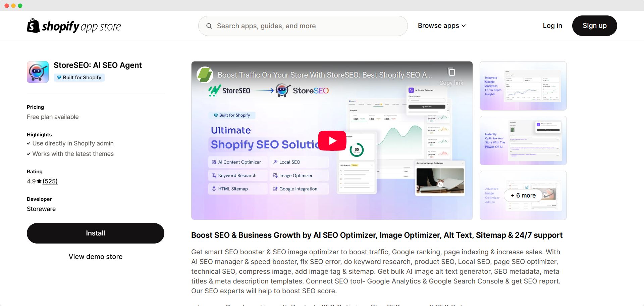644x306 pixels.
Task: Click the rating star icon
Action: (x=39, y=181)
